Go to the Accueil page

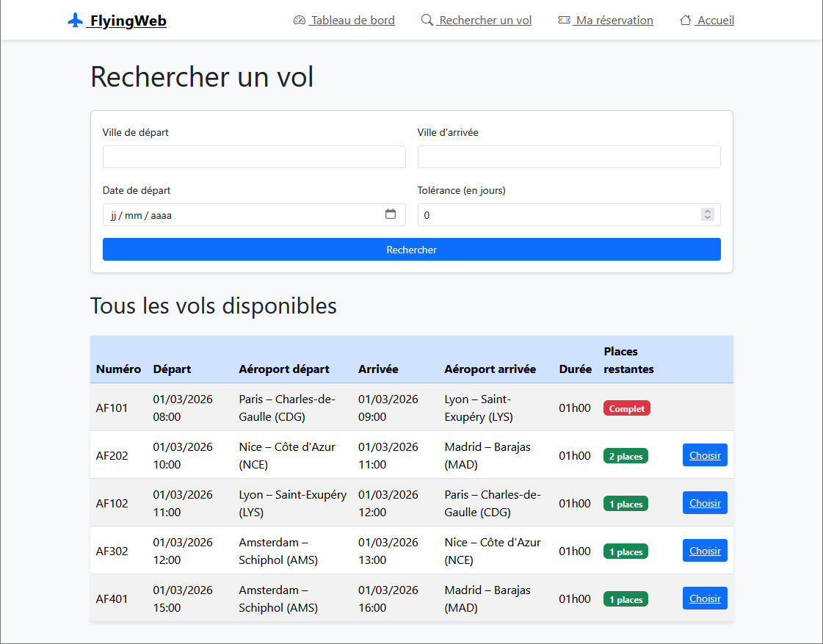pyautogui.click(x=714, y=20)
